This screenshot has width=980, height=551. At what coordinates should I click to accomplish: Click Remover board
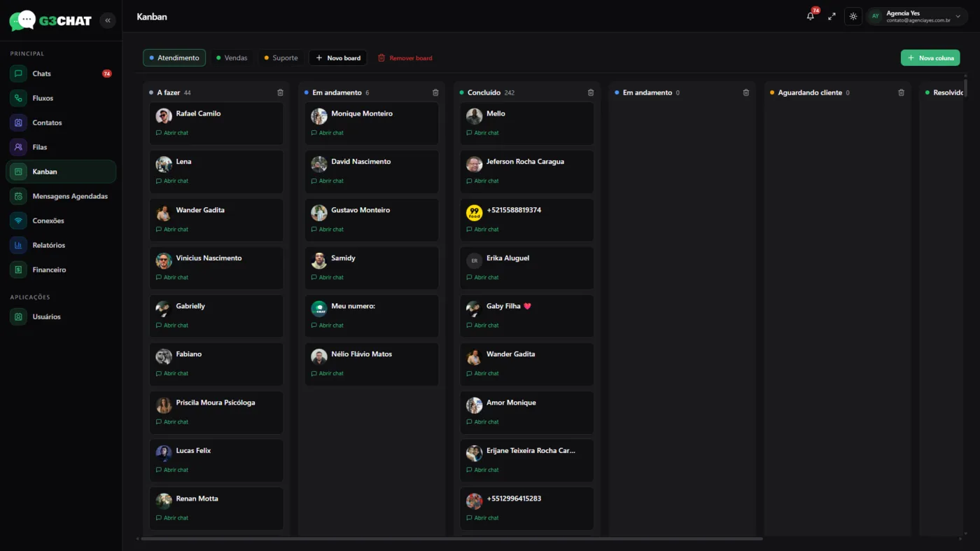click(x=405, y=57)
